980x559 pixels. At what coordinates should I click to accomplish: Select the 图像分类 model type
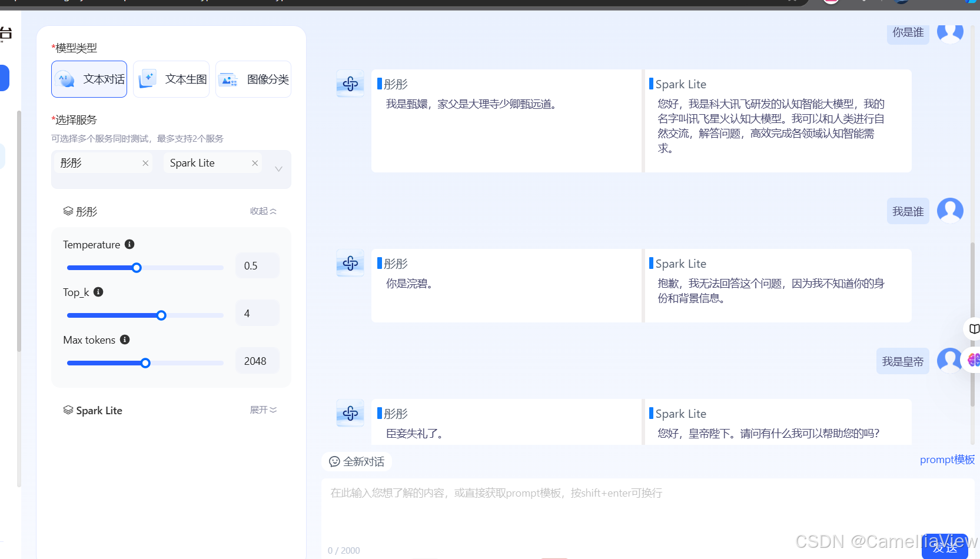pyautogui.click(x=253, y=79)
